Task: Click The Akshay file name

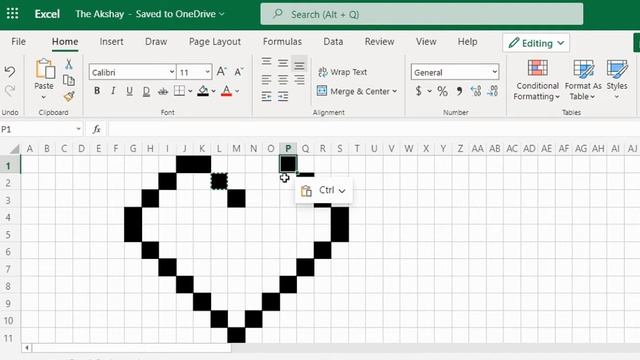Action: [100, 14]
